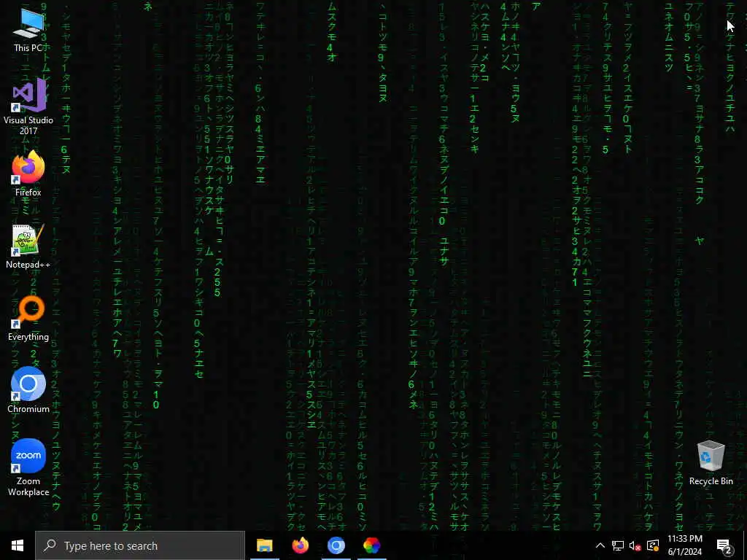
Task: Click the 'Visual Studio 2017' label text
Action: click(x=28, y=125)
